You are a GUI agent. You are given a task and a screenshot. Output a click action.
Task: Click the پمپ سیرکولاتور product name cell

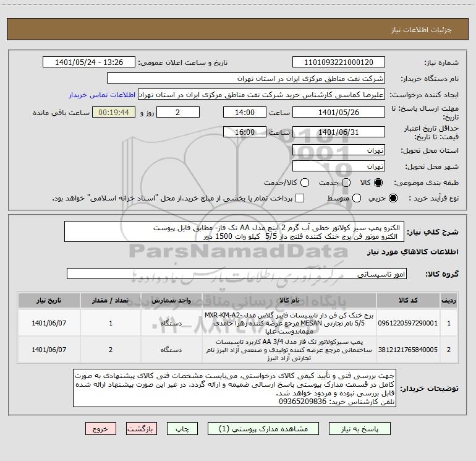point(289,350)
